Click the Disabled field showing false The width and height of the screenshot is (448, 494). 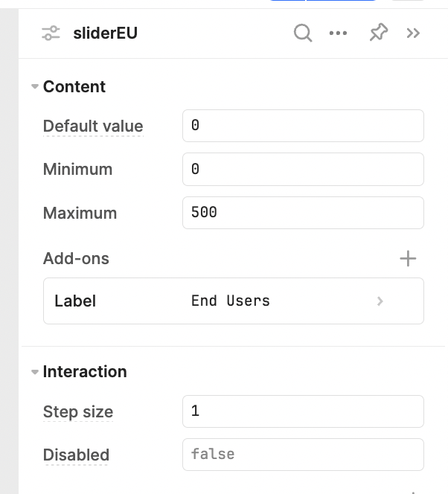coord(303,455)
